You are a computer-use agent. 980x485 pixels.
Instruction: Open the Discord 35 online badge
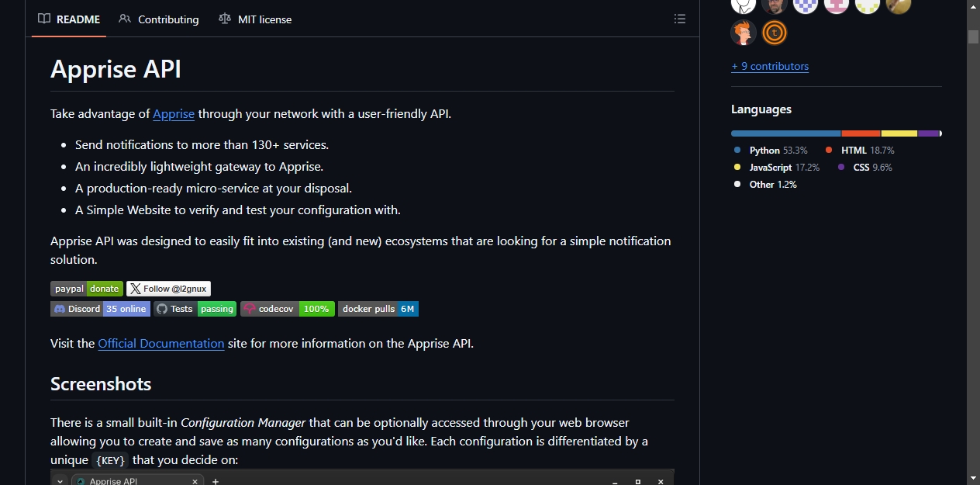100,309
